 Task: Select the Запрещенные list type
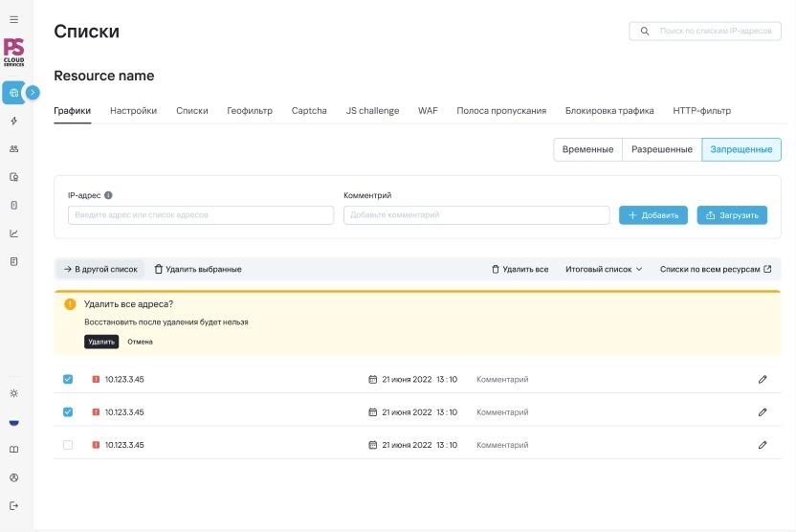(x=741, y=150)
